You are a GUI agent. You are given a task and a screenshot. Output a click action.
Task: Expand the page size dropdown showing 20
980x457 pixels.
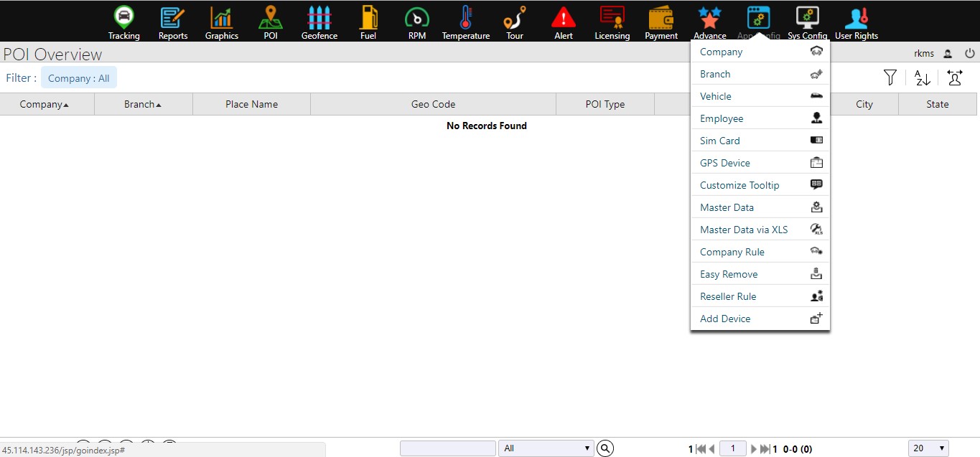point(928,448)
